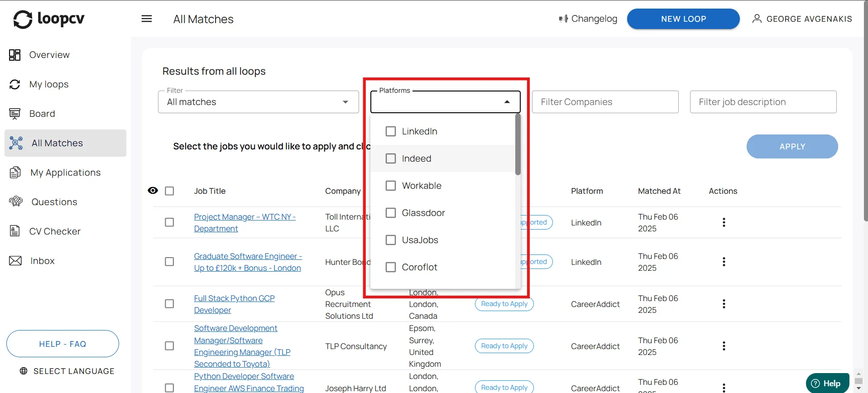Click the Overview dashboard icon
This screenshot has height=393, width=868.
[x=15, y=55]
